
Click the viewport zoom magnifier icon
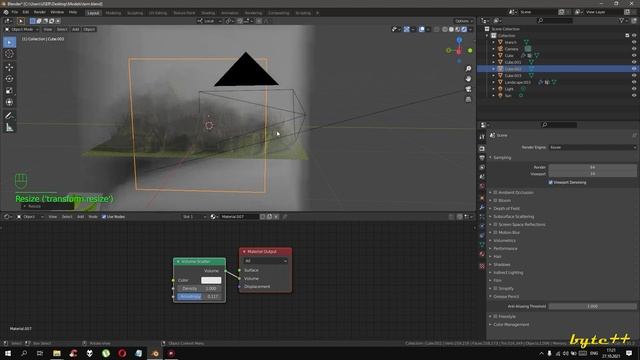tap(468, 69)
